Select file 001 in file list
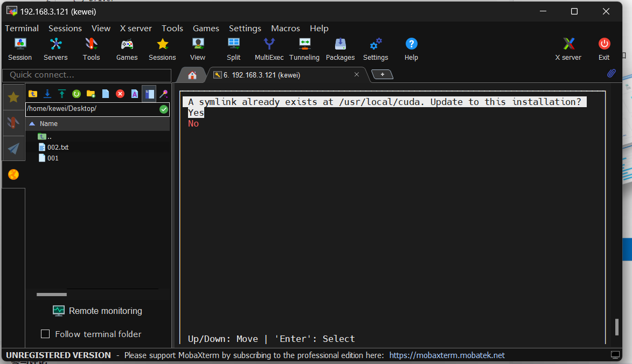Viewport: 632px width, 364px height. 48,158
